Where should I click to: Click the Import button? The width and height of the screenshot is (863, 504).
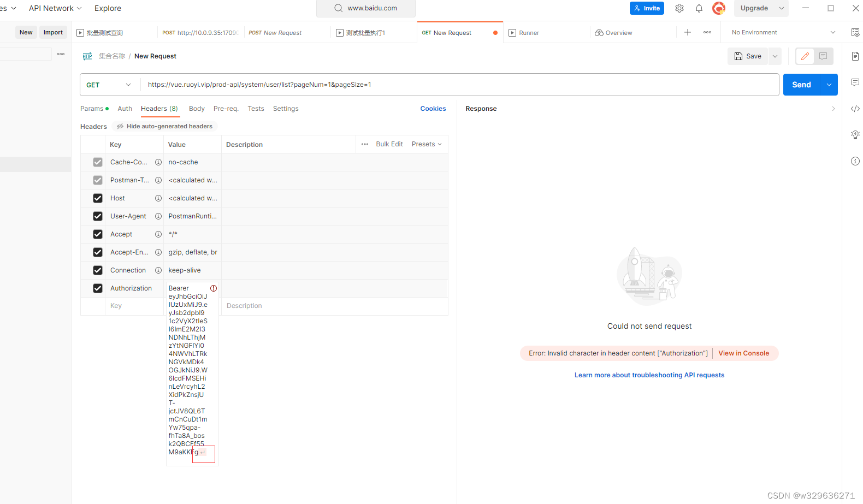(53, 32)
